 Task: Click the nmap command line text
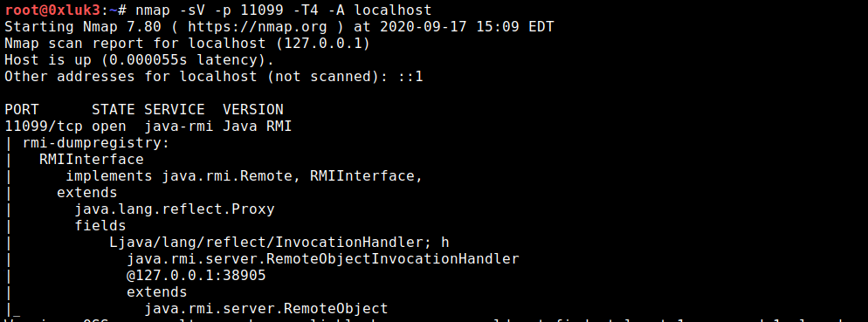point(282,10)
